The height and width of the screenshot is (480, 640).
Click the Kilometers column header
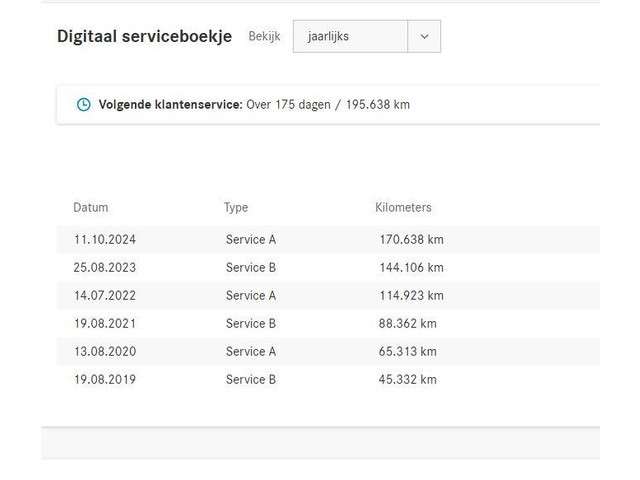tap(403, 208)
